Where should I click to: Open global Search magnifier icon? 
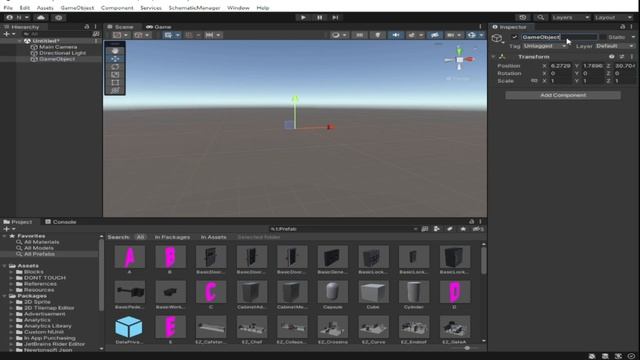click(x=540, y=18)
